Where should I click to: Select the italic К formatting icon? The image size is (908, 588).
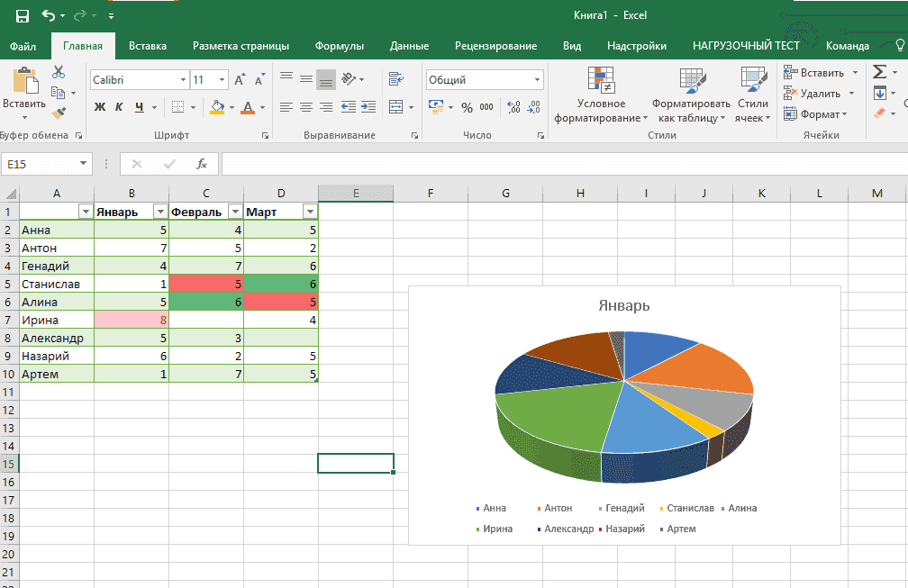click(x=118, y=106)
